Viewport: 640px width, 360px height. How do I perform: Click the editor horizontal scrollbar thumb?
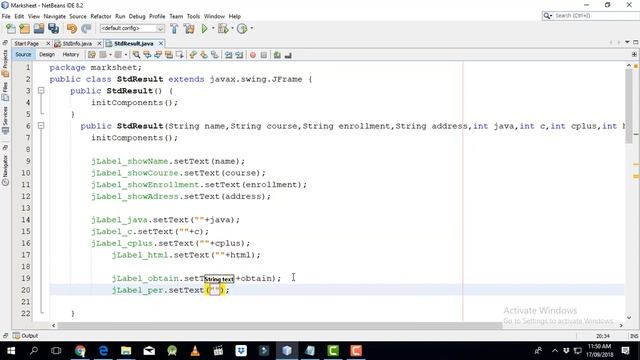coord(280,325)
